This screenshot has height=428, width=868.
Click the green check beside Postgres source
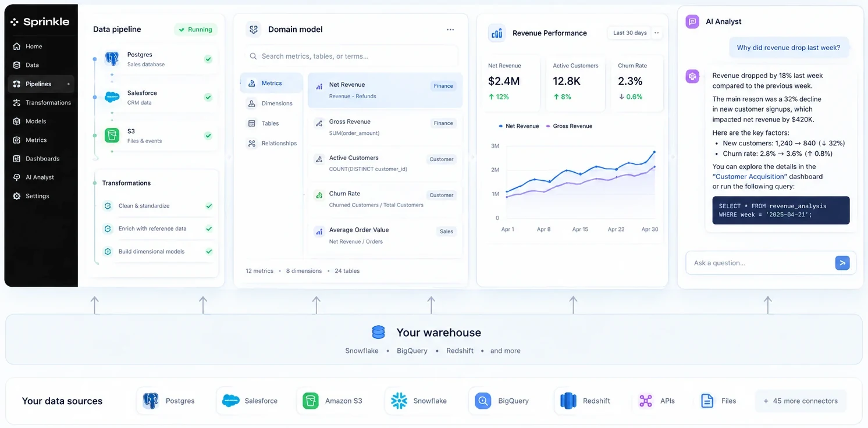pyautogui.click(x=208, y=59)
